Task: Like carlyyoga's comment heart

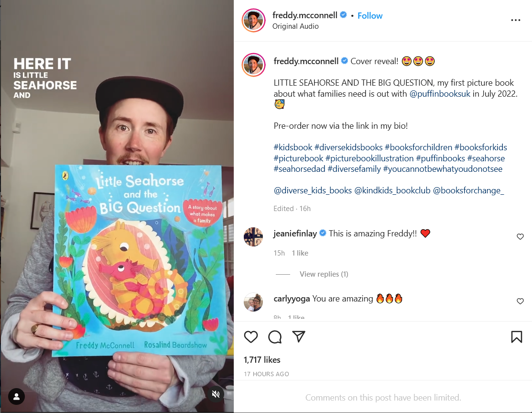Action: (x=520, y=301)
